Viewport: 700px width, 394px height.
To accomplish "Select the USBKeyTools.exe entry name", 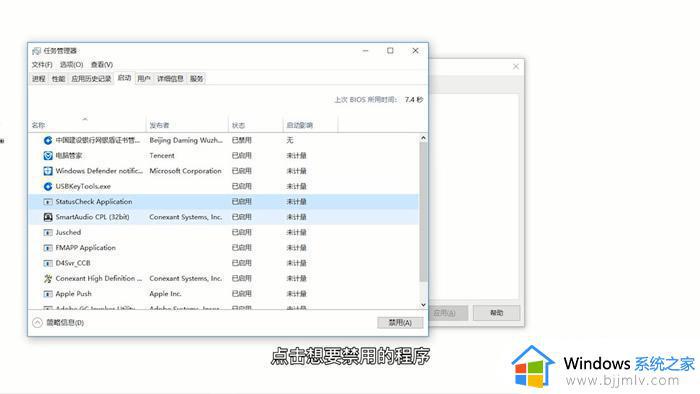I will pyautogui.click(x=83, y=187).
